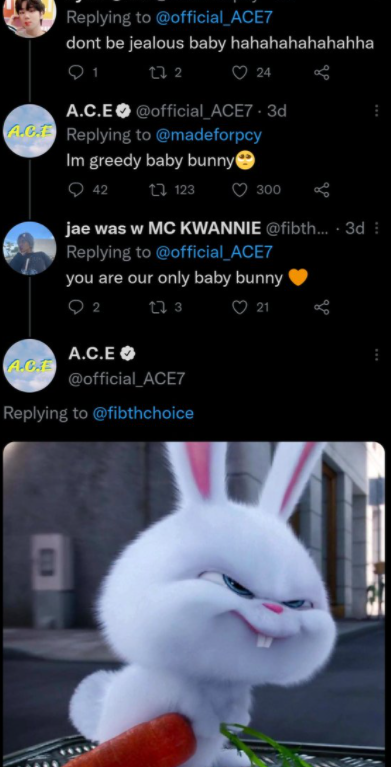The height and width of the screenshot is (767, 391).
Task: Reply to 'you are our only baby bunny' tweet
Action: click(76, 307)
